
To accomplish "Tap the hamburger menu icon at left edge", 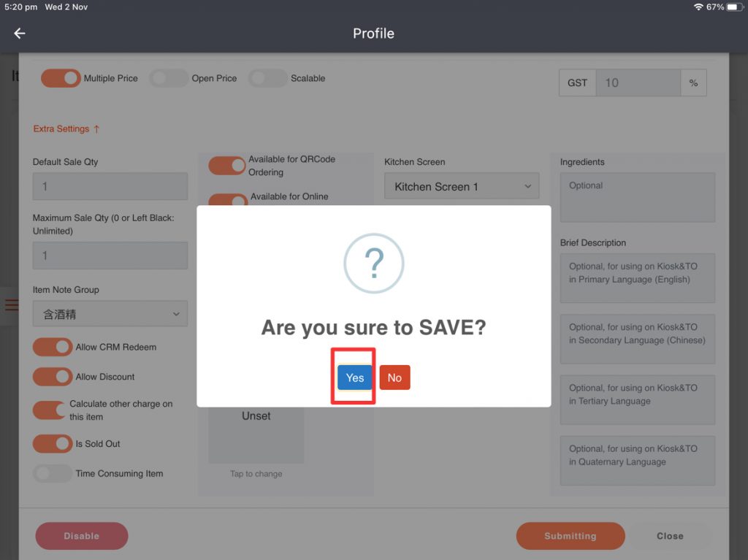I will [11, 304].
